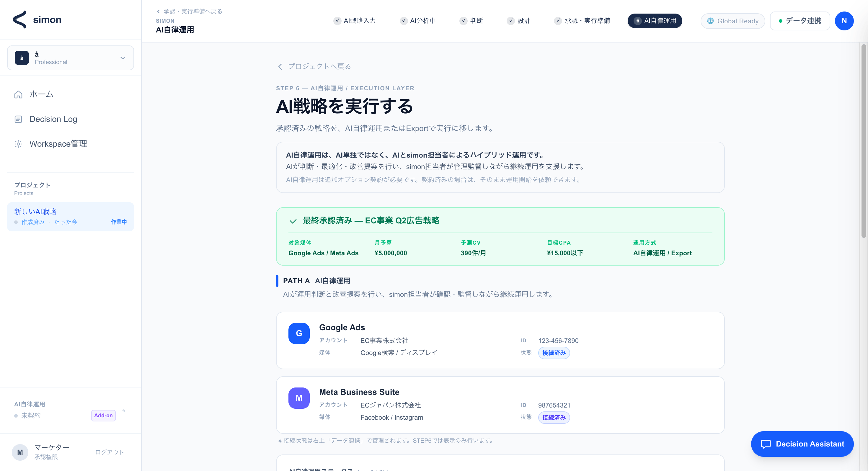Click the page vertical scrollbar
The height and width of the screenshot is (471, 868).
[x=864, y=141]
